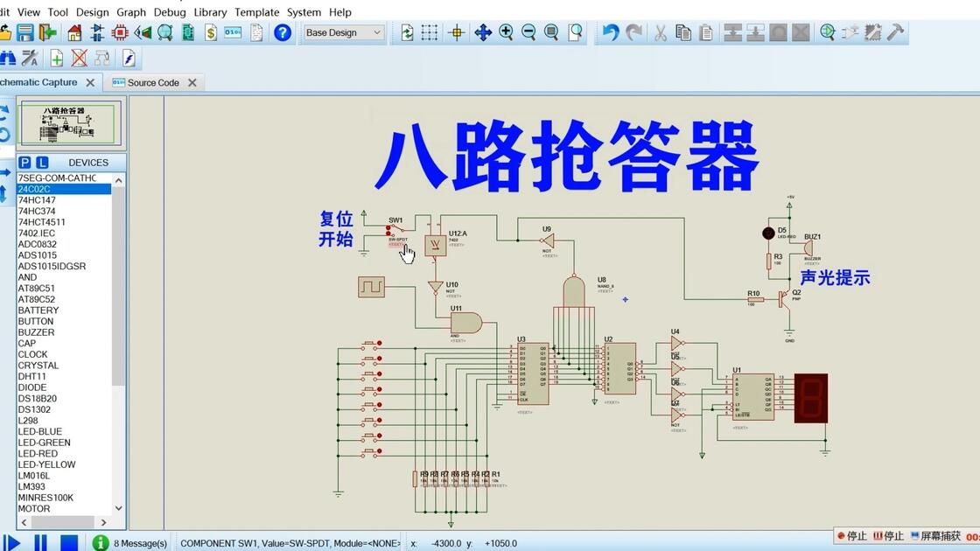Click the Copy to clipboard icon

pyautogui.click(x=683, y=32)
